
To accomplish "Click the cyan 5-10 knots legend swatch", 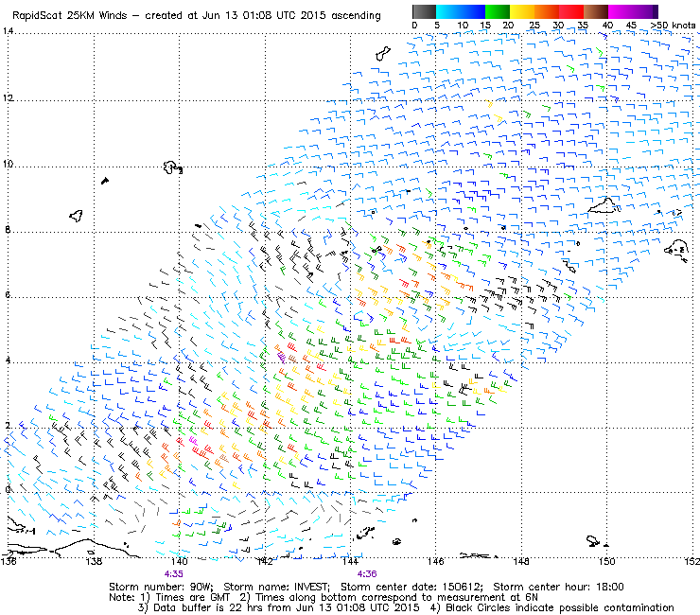I will pyautogui.click(x=447, y=11).
